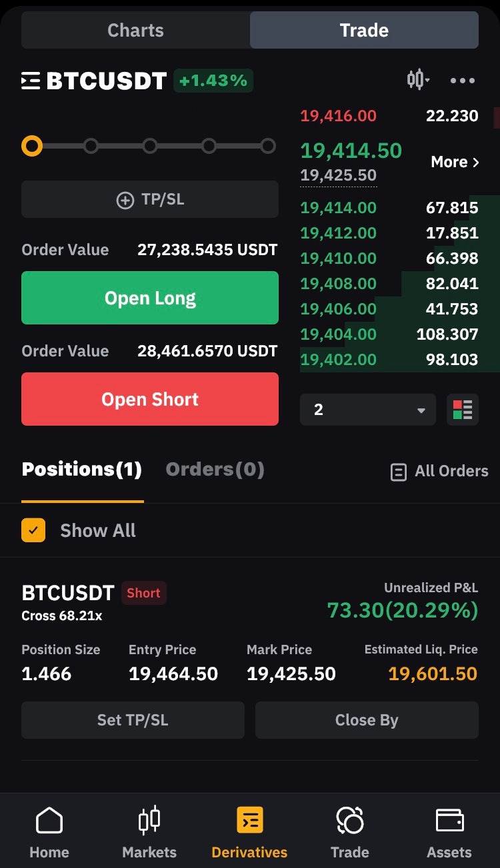Set quantity slider to the middle node
This screenshot has height=868, width=500.
coord(150,146)
